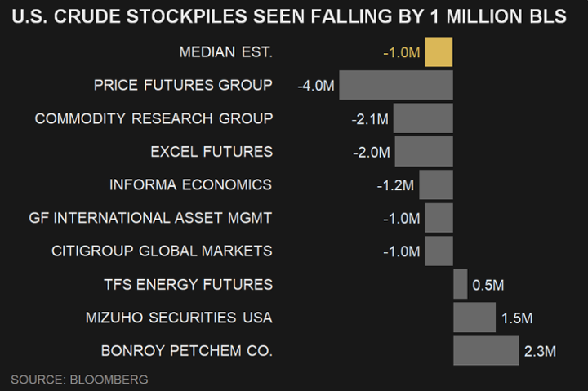Click the MEDIAN EST. row label
The image size is (588, 391).
(x=225, y=52)
